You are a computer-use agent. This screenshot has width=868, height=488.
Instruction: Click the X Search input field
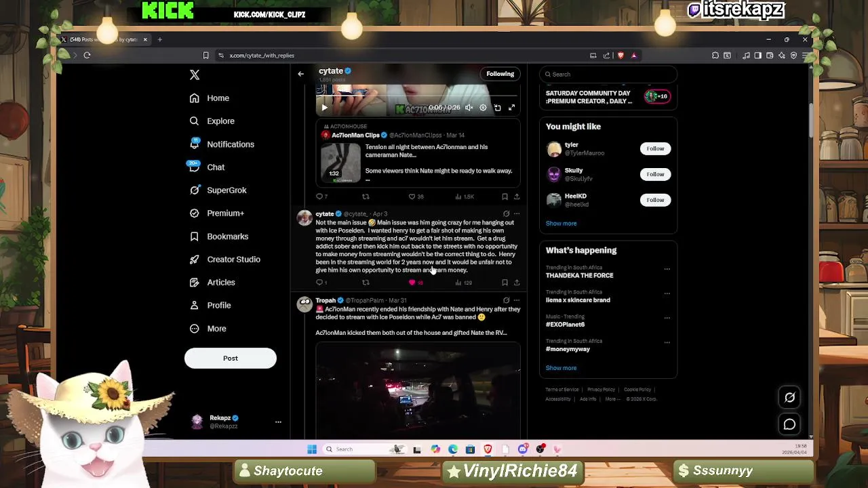pyautogui.click(x=608, y=74)
